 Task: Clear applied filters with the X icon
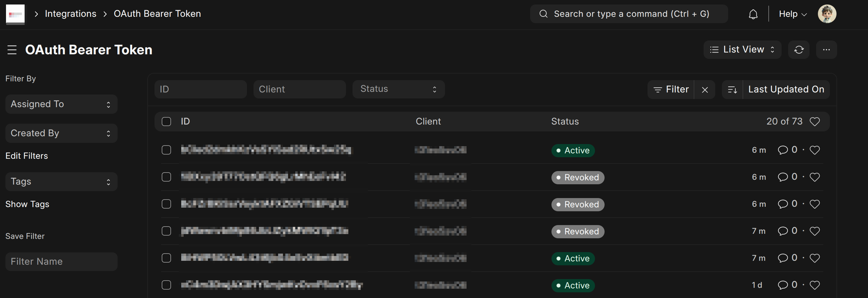coord(704,90)
